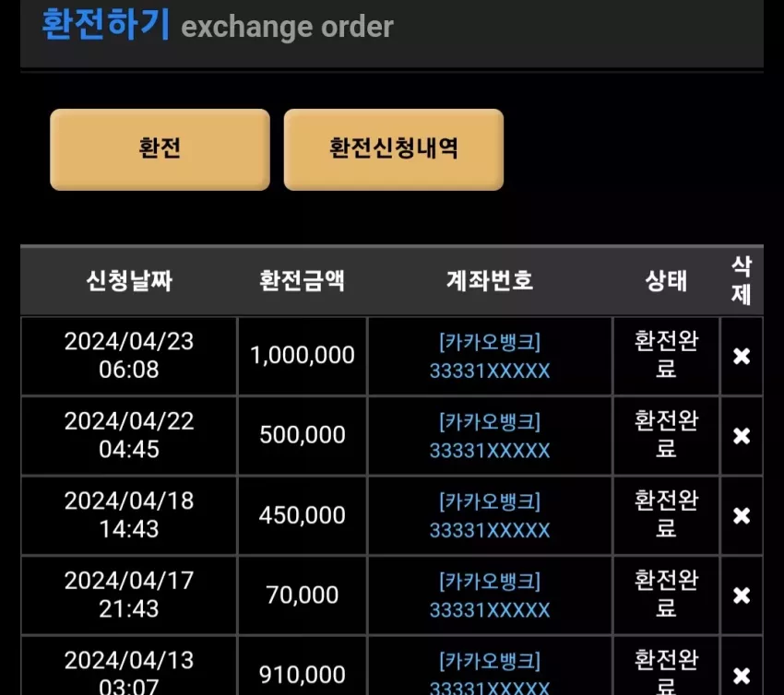Click the 카카오뱅크 account link for 1,000,000
This screenshot has width=784, height=695.
click(490, 356)
